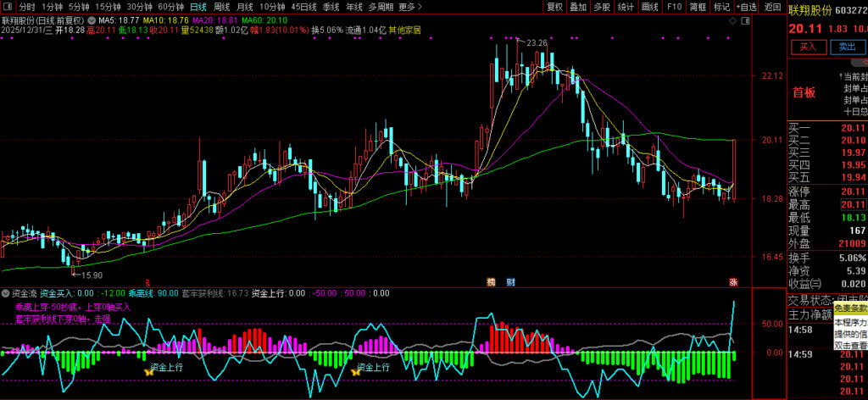Click the 预 marker beside the 财 marker
Viewport: 868px width, 400px height.
click(x=491, y=281)
